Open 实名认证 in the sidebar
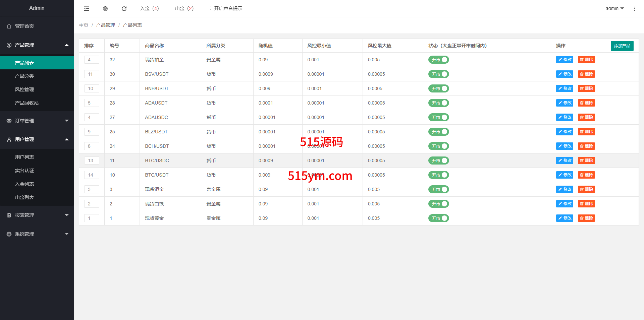The width and height of the screenshot is (644, 320). [24, 171]
